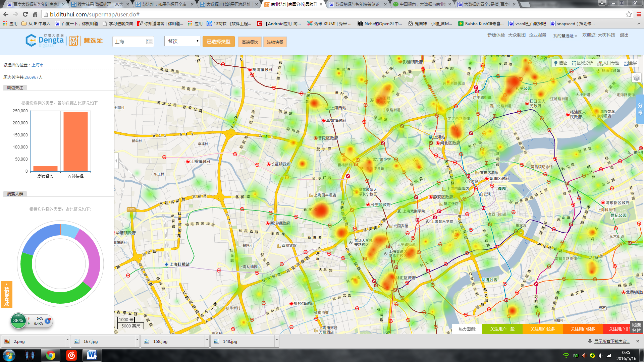Viewport: 644px width, 362px height.
Task: Click the 关注用户很多 orange legend swatch
Action: tap(583, 329)
